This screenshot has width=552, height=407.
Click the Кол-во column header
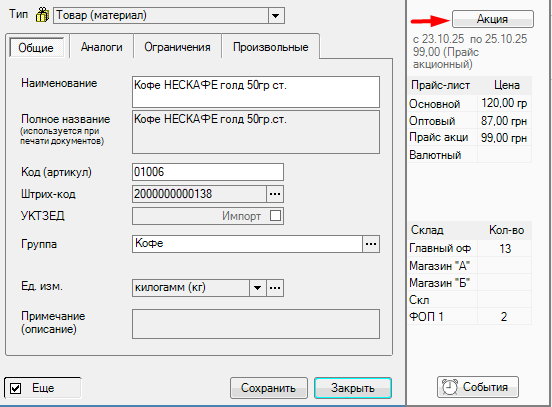click(x=506, y=230)
